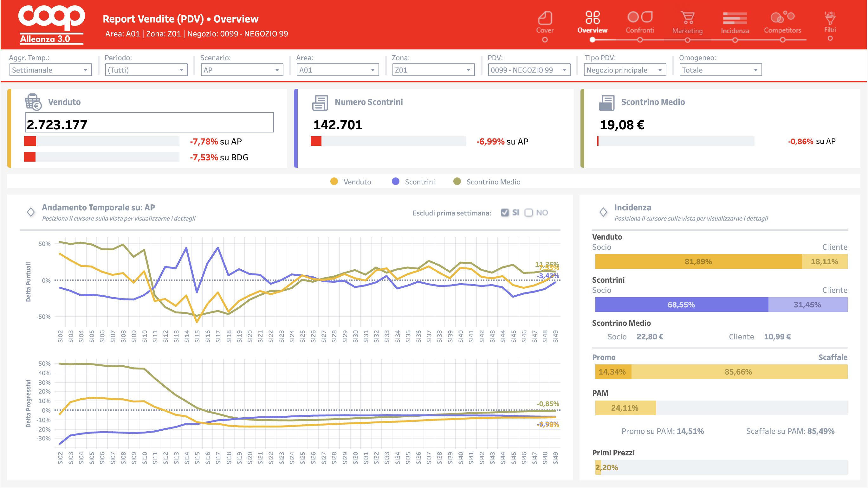Click the Scontrino Medio legend swatch

[x=457, y=182]
